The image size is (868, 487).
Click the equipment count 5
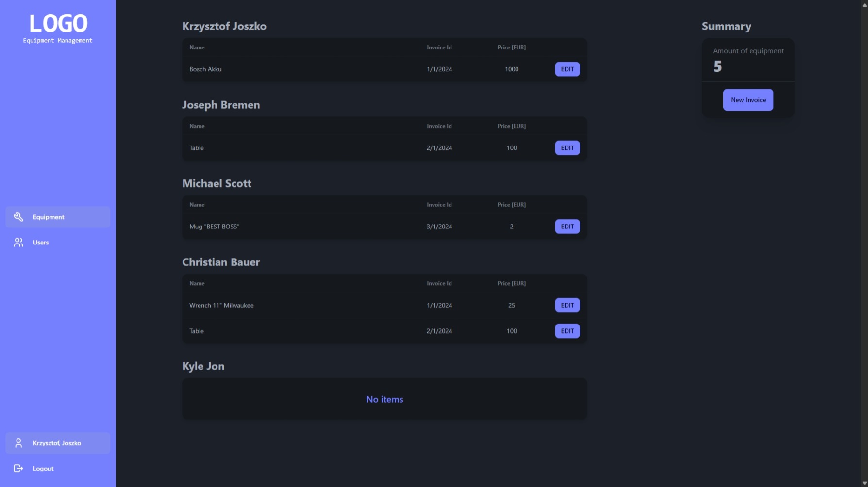coord(718,66)
